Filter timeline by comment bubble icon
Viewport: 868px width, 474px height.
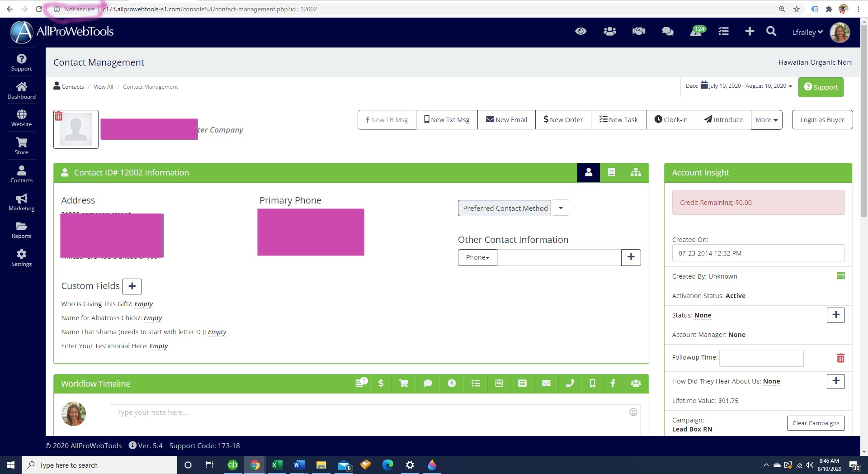(x=428, y=383)
